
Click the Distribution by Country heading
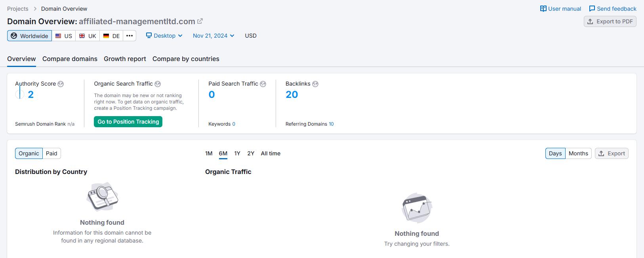pyautogui.click(x=51, y=172)
